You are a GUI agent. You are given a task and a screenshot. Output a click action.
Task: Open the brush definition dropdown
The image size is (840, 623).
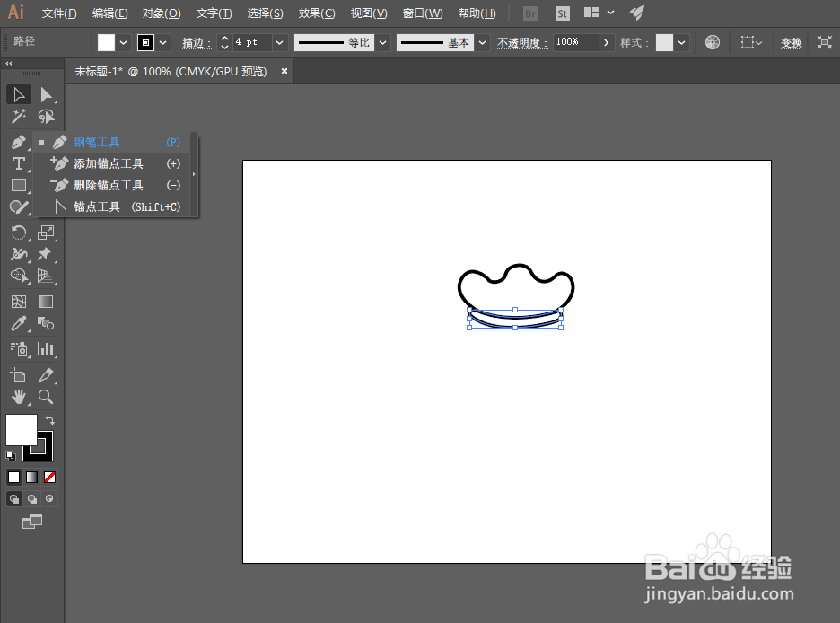click(483, 42)
